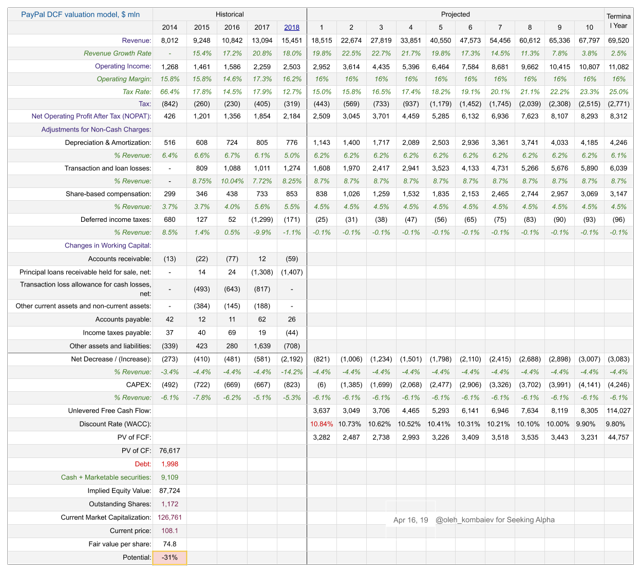
Task: Select the Revenue row label
Action: 136,40
